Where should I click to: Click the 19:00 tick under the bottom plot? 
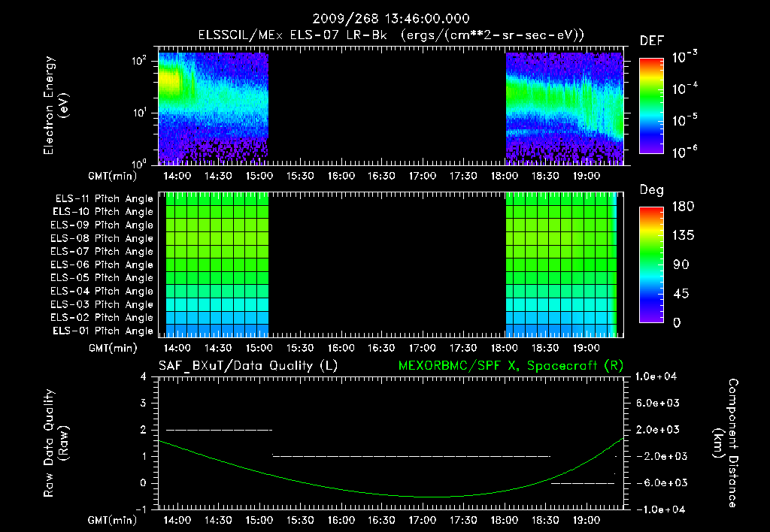586,520
